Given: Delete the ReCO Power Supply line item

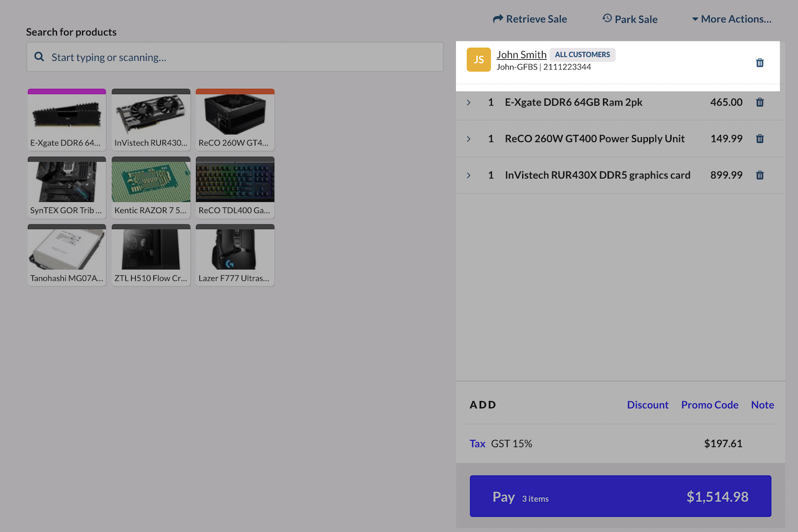Looking at the screenshot, I should coord(760,138).
